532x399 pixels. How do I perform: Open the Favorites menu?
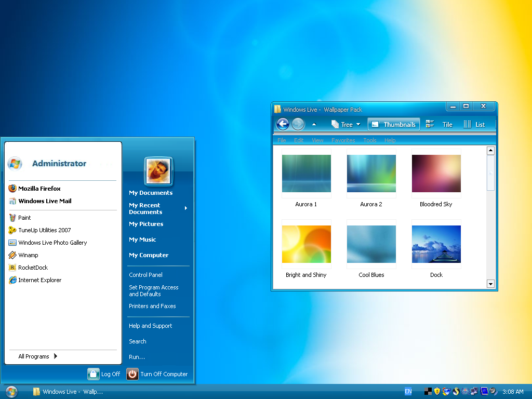tap(343, 140)
